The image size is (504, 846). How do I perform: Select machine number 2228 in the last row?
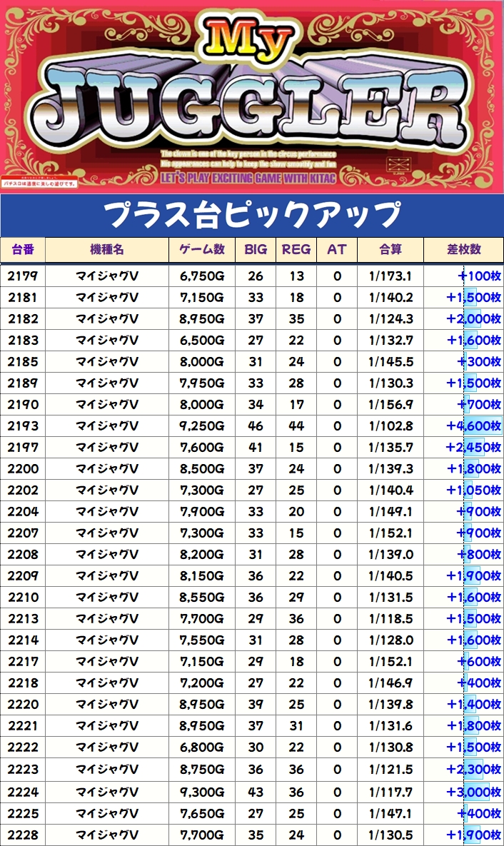(23, 835)
